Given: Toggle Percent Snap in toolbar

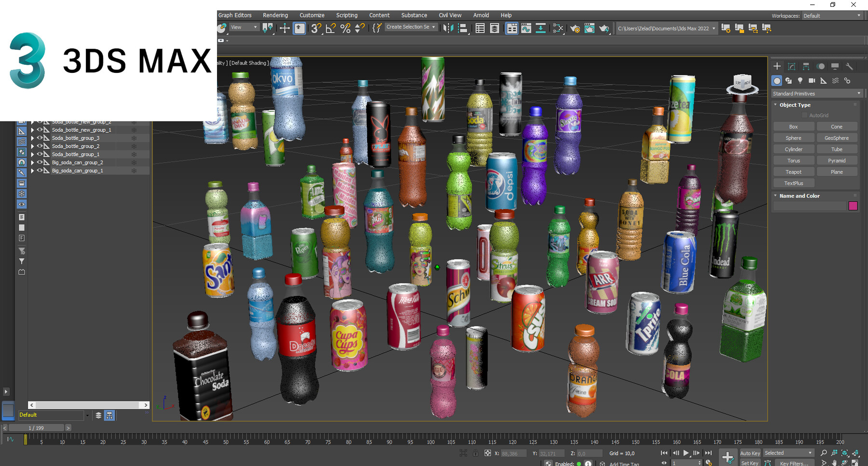Looking at the screenshot, I should (345, 28).
